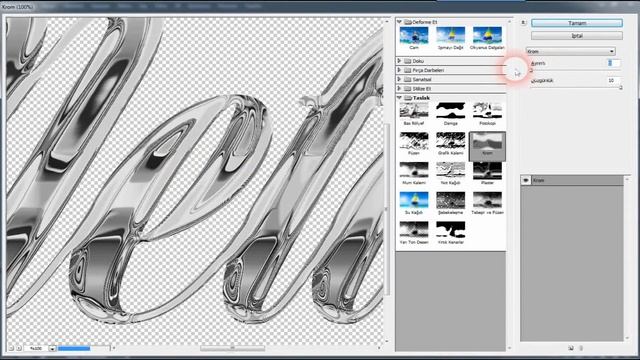Pick the Füzen filter thumbnail
640x360 pixels.
pos(414,140)
